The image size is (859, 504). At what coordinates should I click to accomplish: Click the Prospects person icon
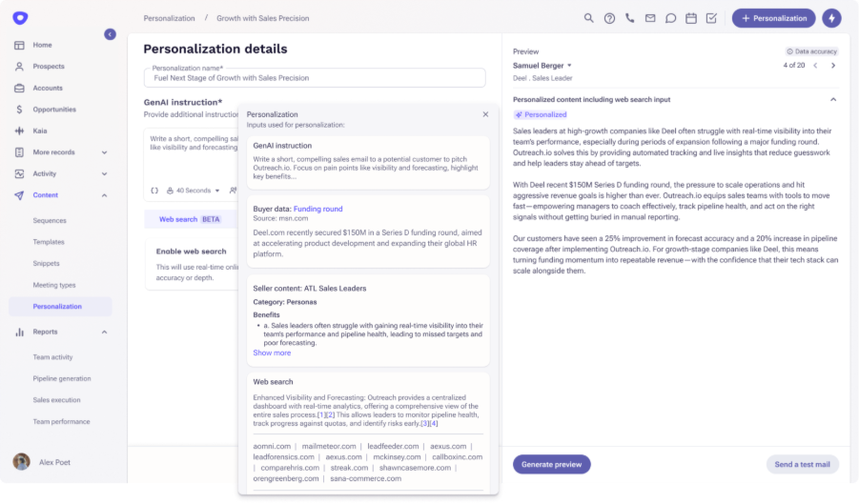point(19,66)
